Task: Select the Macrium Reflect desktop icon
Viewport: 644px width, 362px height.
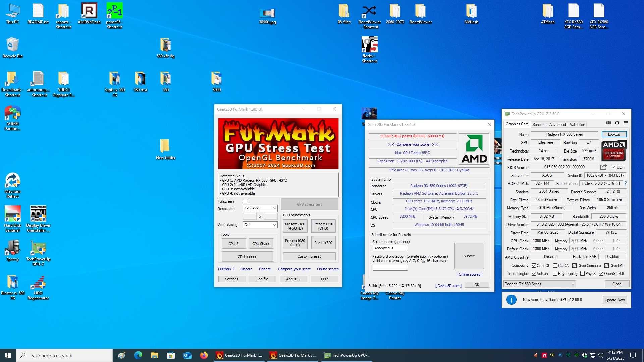Action: click(13, 185)
